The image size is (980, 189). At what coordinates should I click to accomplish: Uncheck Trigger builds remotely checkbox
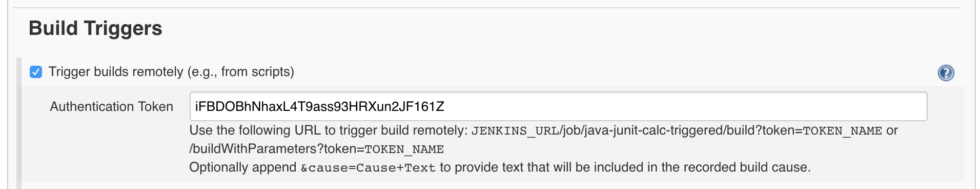(x=36, y=72)
